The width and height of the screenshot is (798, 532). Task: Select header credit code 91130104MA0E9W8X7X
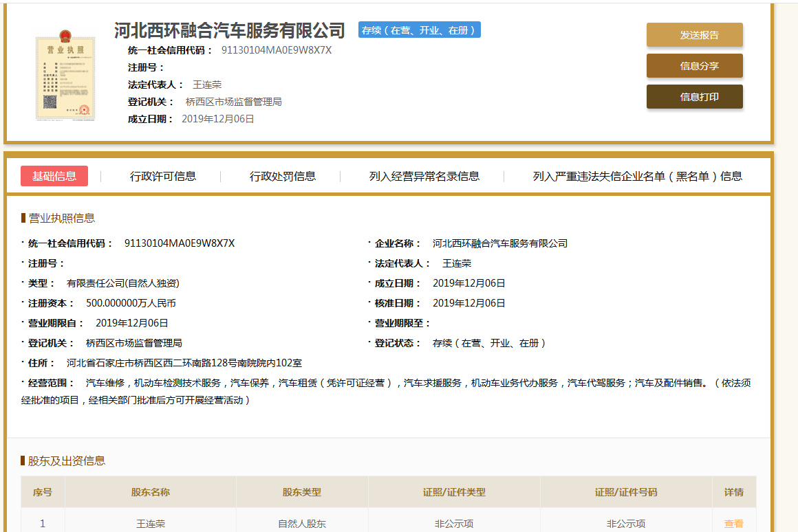point(277,50)
